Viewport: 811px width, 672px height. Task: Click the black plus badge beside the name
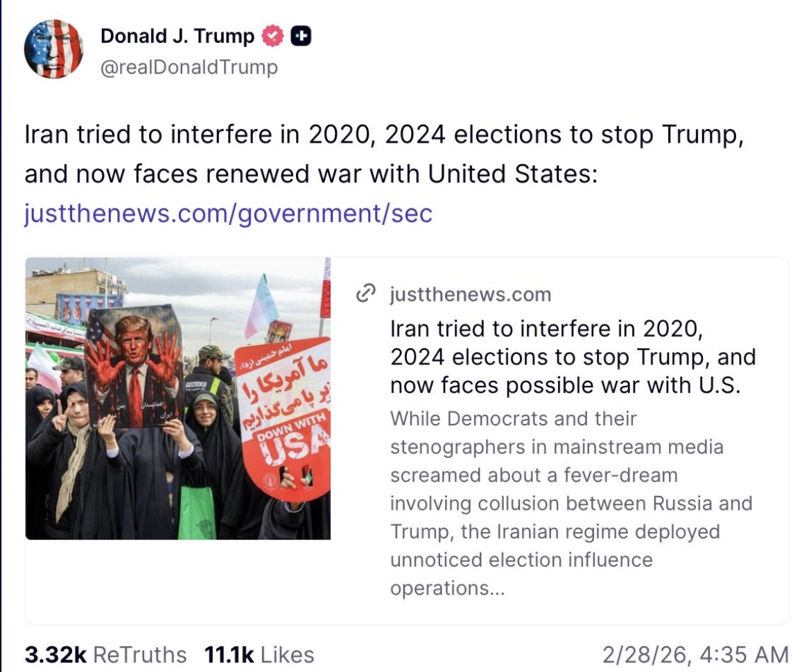pos(300,37)
